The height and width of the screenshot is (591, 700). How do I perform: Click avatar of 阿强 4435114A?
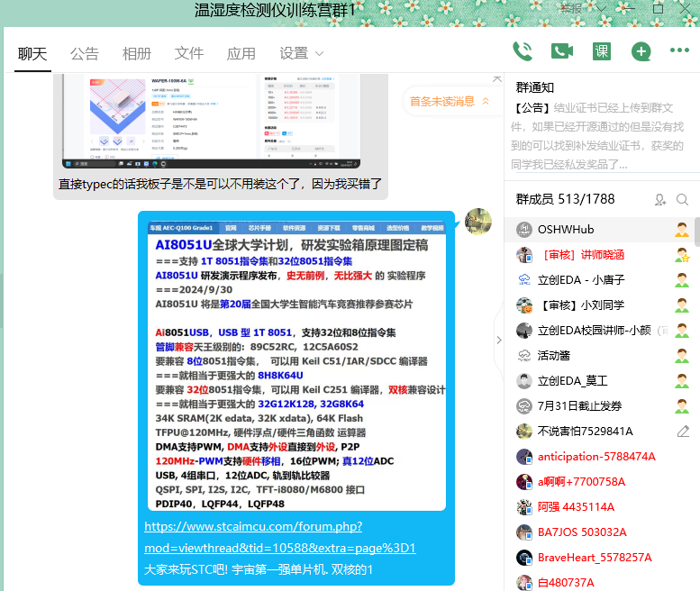click(524, 507)
